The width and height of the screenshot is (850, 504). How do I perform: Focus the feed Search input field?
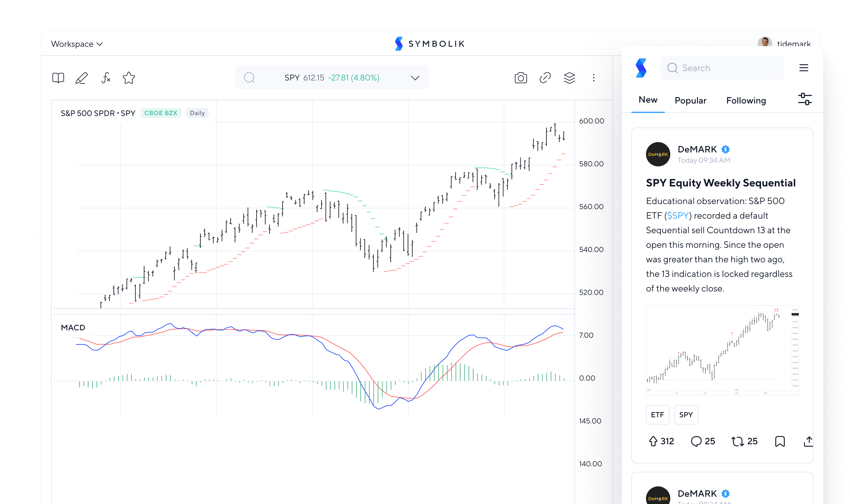[x=722, y=68]
